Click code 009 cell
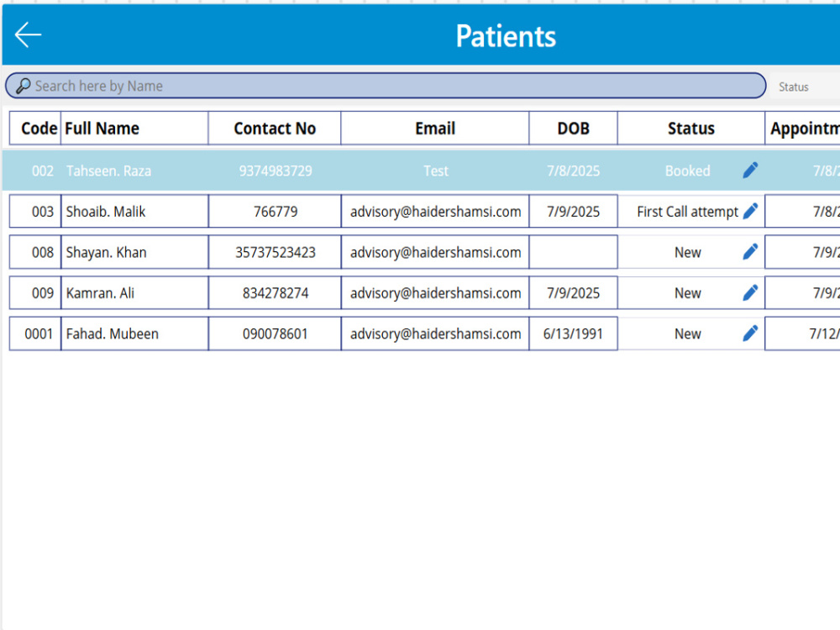This screenshot has width=840, height=630. 35,293
